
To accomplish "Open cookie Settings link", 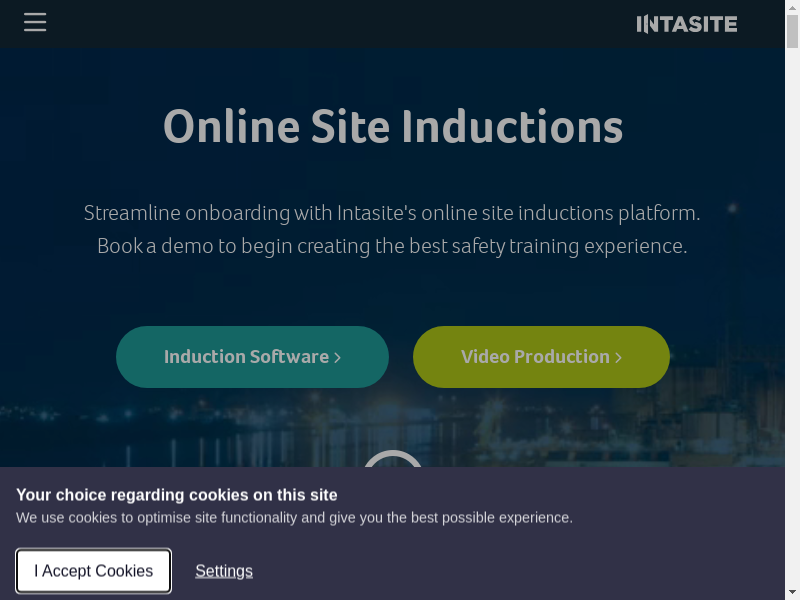I will tap(224, 571).
